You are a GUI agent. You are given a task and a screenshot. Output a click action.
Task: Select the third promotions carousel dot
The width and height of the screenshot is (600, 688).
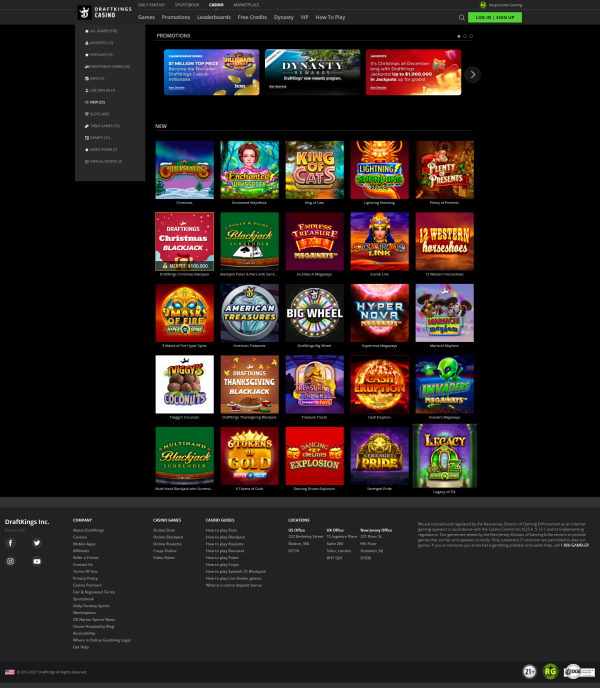click(471, 36)
